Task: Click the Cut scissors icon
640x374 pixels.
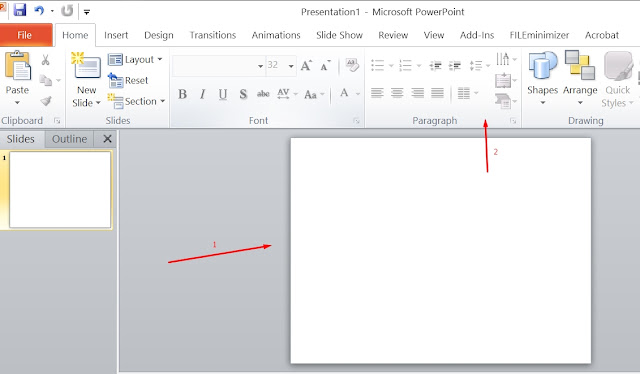Action: click(x=45, y=60)
